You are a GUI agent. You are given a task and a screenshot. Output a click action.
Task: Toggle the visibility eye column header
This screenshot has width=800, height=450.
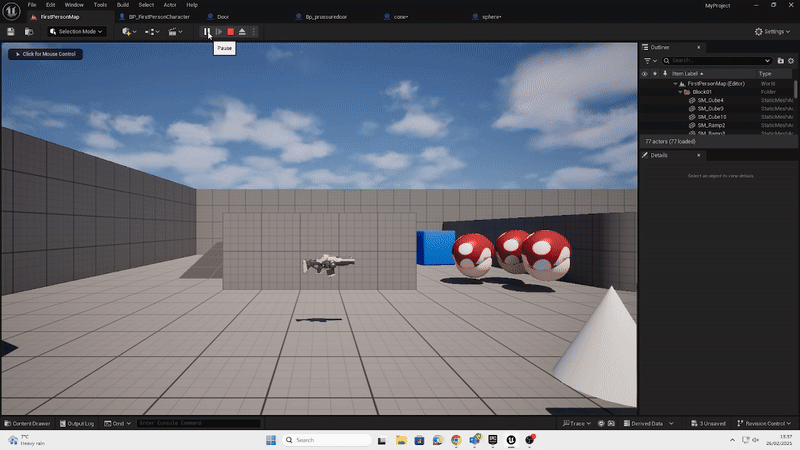coord(644,74)
